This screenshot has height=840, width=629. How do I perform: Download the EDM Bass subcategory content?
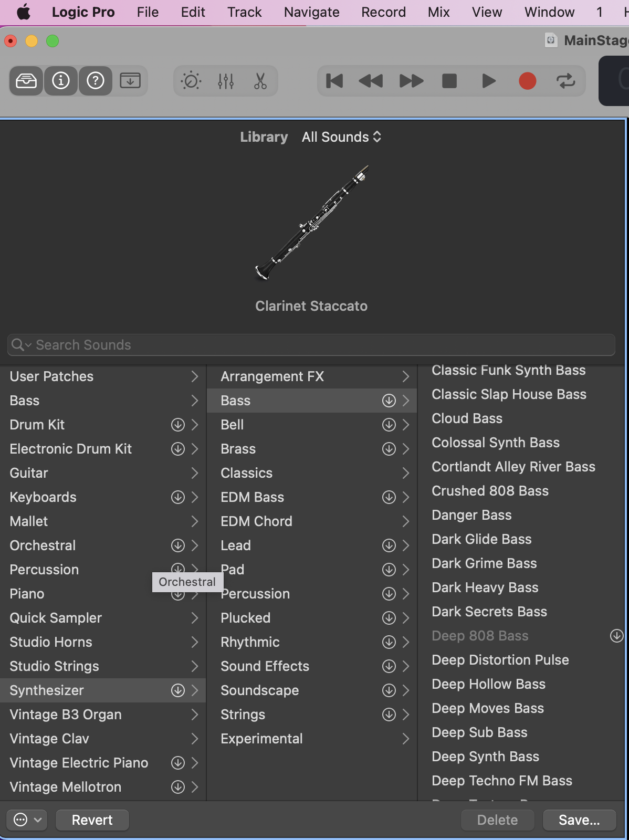coord(389,497)
